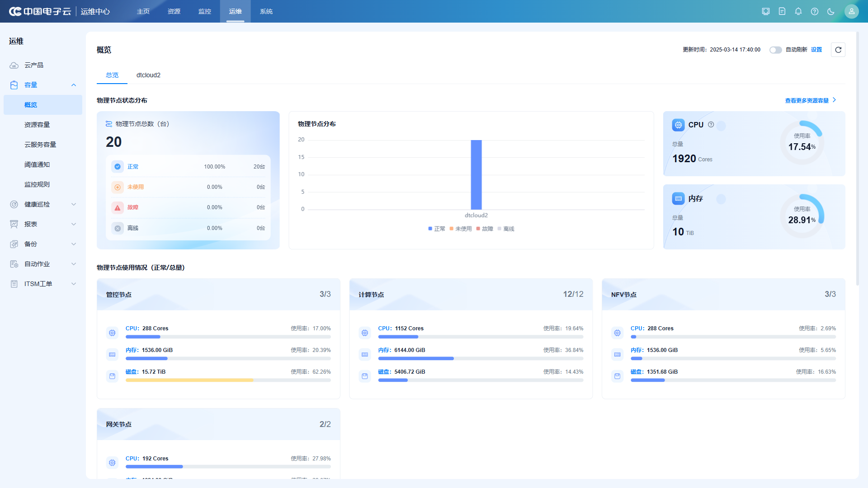Open the 运维 top menu

[x=236, y=11]
